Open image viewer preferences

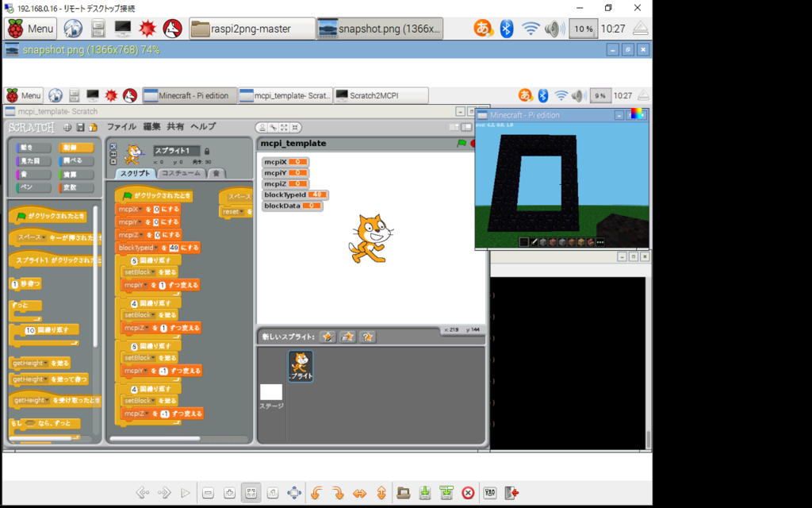coord(490,493)
